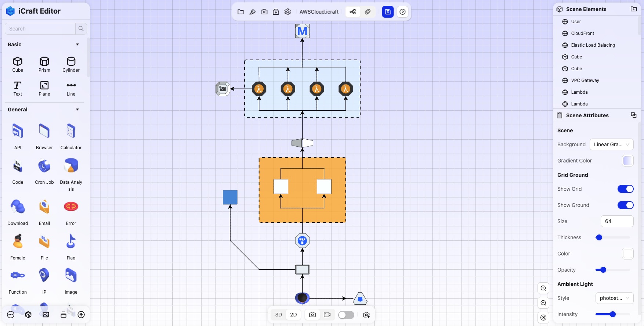Toggle the Show Grid switch
644x326 pixels.
click(626, 189)
